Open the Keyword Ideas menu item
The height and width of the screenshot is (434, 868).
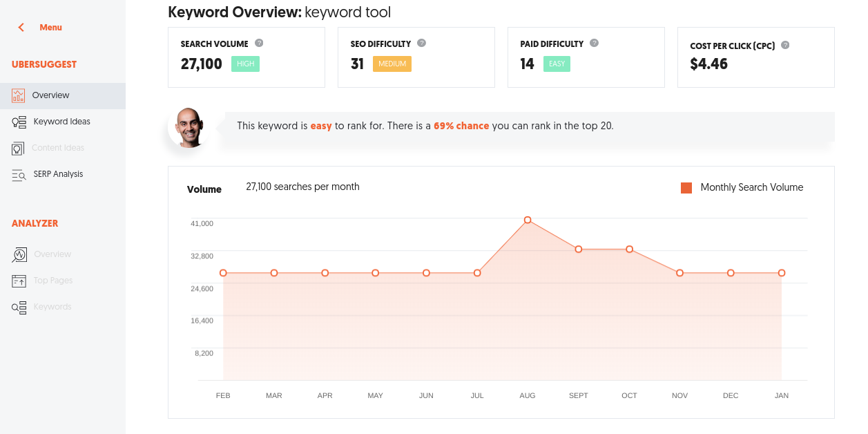pos(61,122)
